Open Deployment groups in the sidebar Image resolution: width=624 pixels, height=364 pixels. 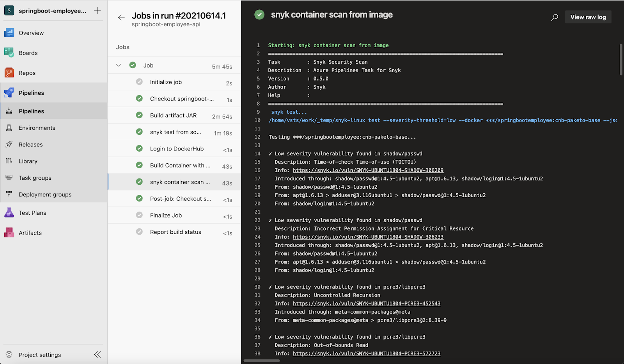point(54,194)
